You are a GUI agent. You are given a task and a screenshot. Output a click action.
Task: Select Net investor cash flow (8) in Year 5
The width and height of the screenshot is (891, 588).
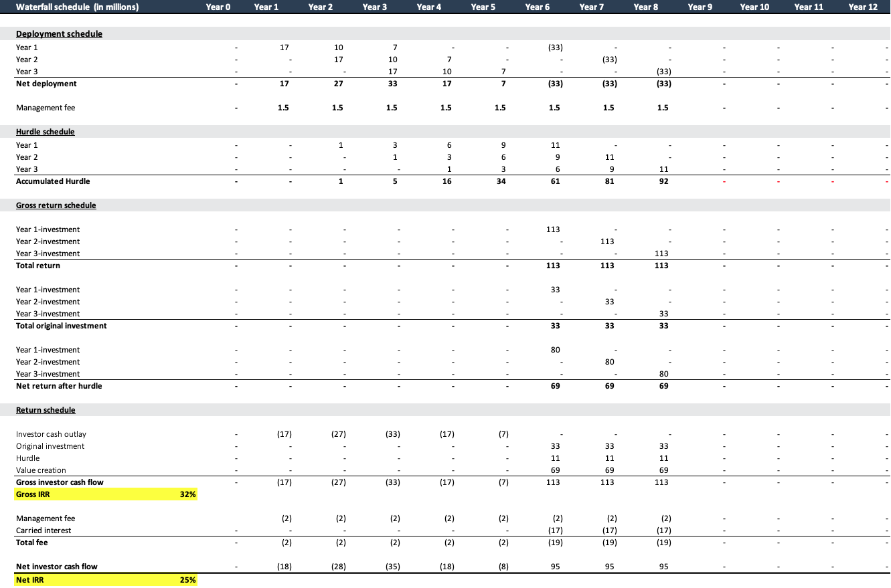pyautogui.click(x=503, y=567)
